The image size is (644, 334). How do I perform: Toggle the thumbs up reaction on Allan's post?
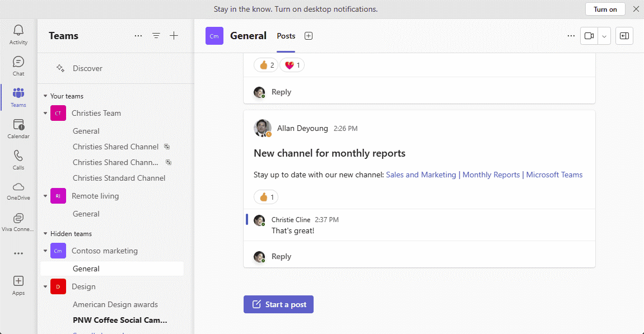coord(266,197)
